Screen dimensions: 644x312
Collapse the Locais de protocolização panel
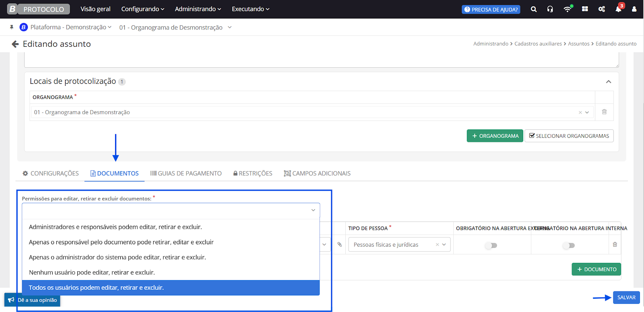point(609,82)
